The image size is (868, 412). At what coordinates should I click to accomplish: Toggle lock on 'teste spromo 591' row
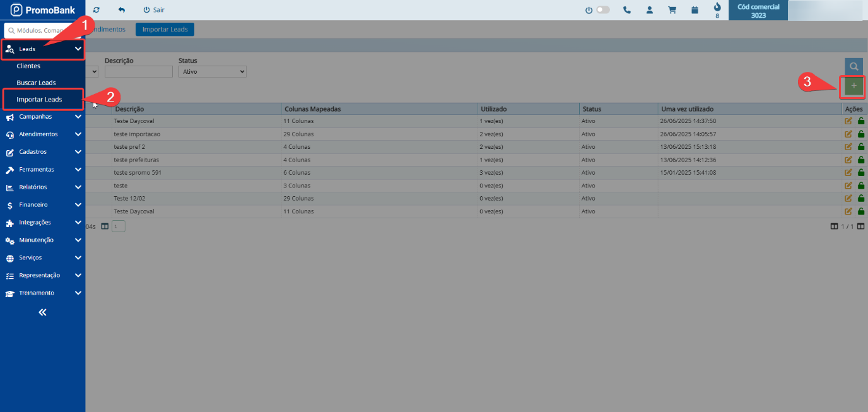pos(861,173)
